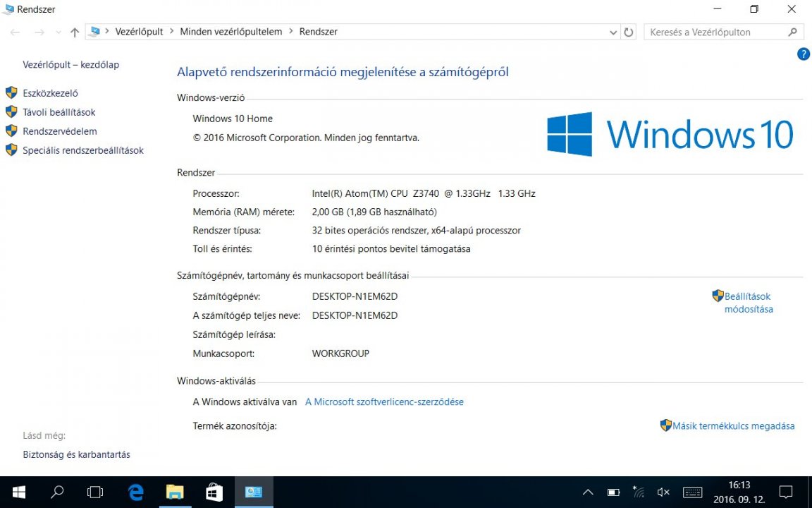Select Rendszer in the address path
812x508 pixels.
click(318, 32)
